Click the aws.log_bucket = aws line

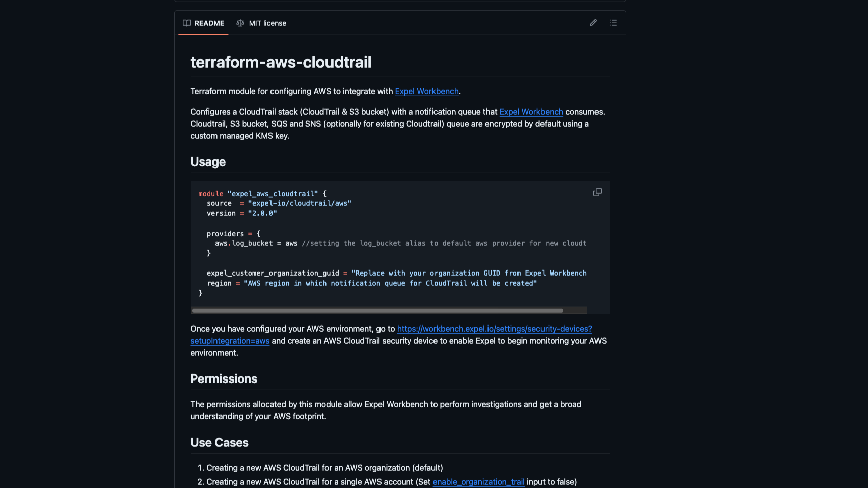tap(401, 243)
